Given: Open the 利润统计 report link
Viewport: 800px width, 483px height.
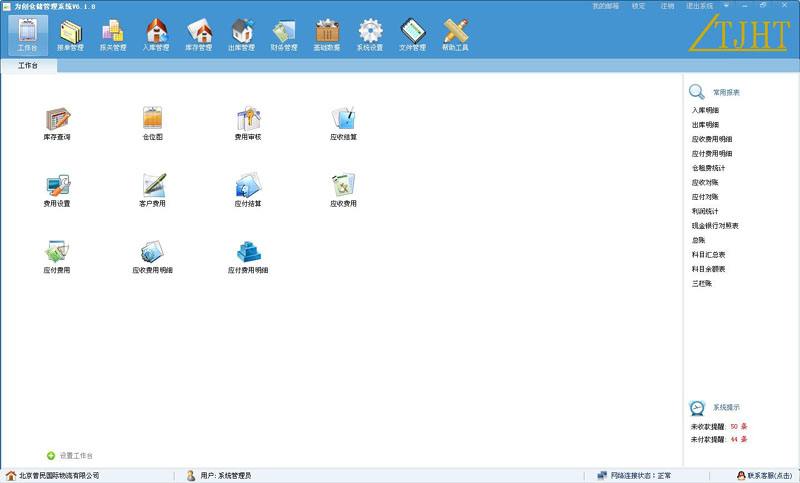Looking at the screenshot, I should coord(705,211).
